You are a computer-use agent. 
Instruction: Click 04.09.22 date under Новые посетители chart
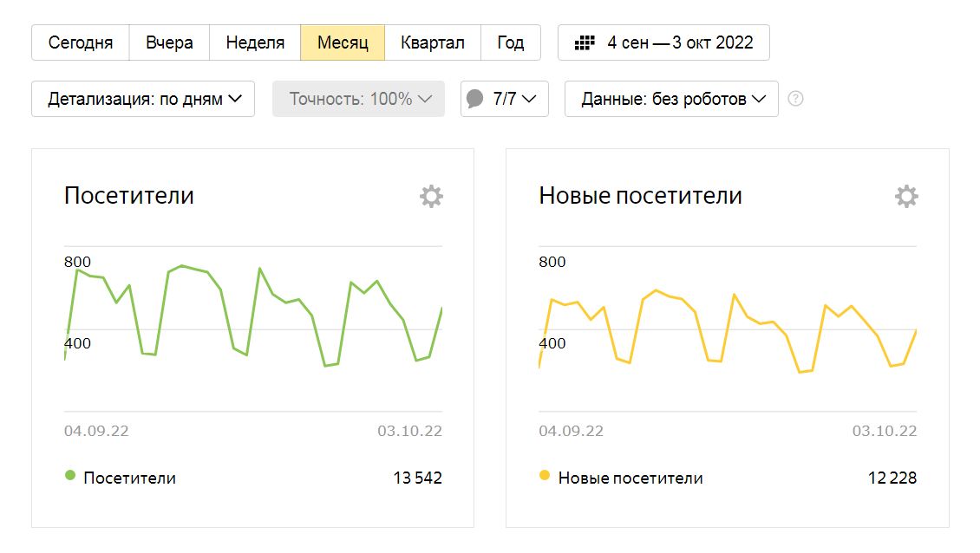pos(572,431)
